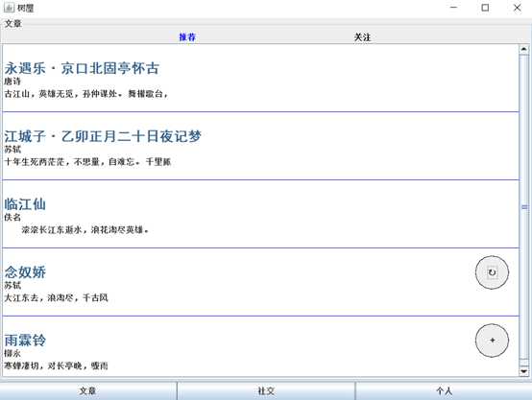The height and width of the screenshot is (400, 532).
Task: Open article 江城子·乙卯正月二十日夜记梦
Action: pos(103,136)
